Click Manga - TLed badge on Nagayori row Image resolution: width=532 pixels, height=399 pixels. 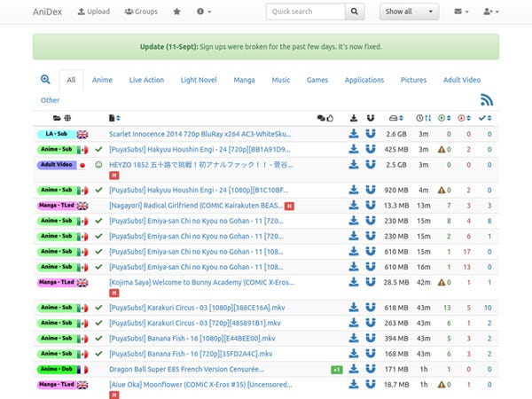coord(57,206)
